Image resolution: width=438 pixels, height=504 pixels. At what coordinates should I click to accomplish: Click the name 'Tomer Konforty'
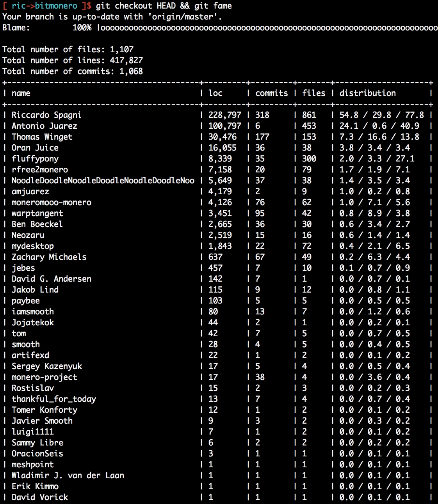(45, 410)
